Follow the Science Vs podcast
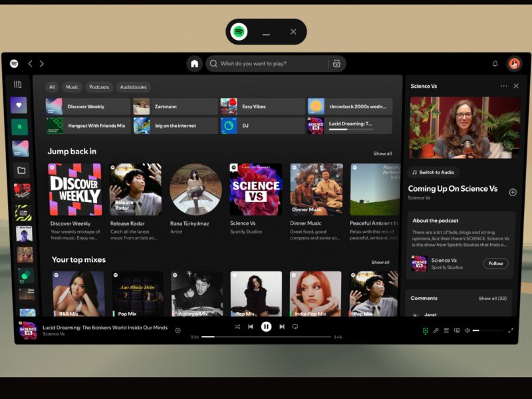This screenshot has width=532, height=399. 495,263
